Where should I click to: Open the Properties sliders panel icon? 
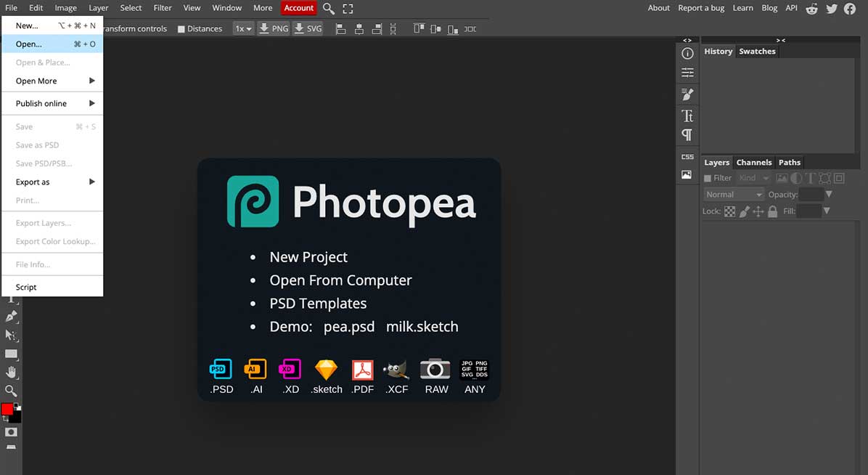[687, 73]
